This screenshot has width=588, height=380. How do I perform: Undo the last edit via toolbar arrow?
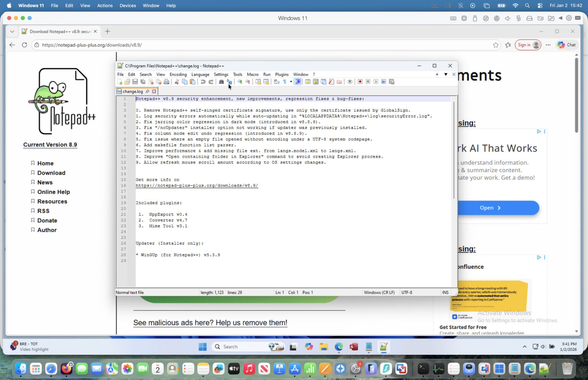[203, 82]
